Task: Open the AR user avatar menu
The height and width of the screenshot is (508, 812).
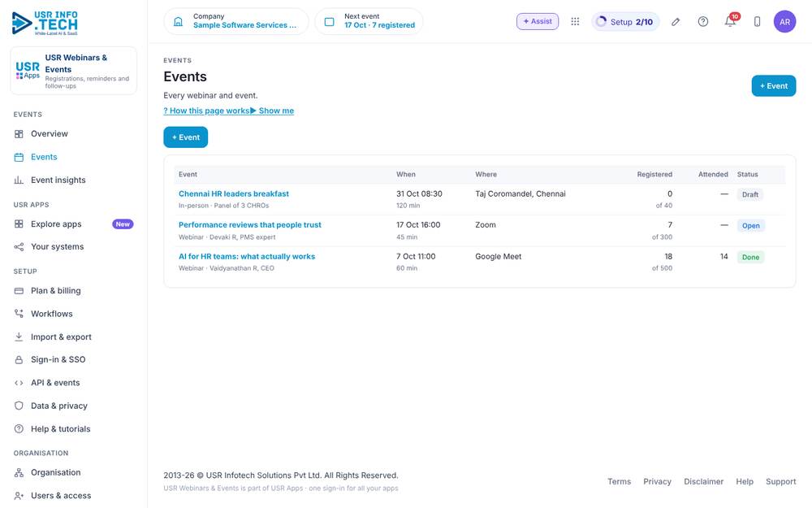Action: coord(784,22)
